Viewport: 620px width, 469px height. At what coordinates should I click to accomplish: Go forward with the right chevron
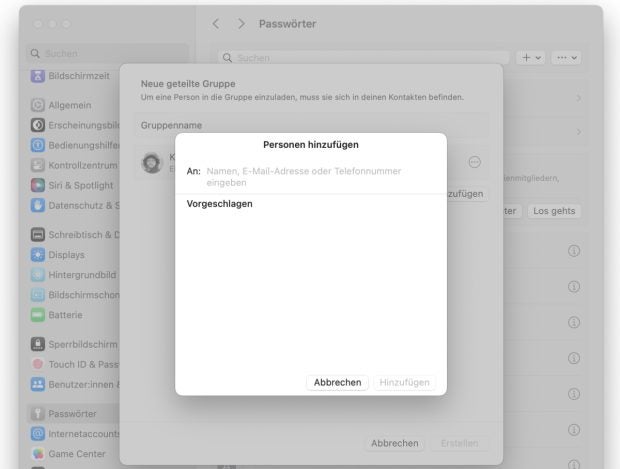pyautogui.click(x=241, y=24)
